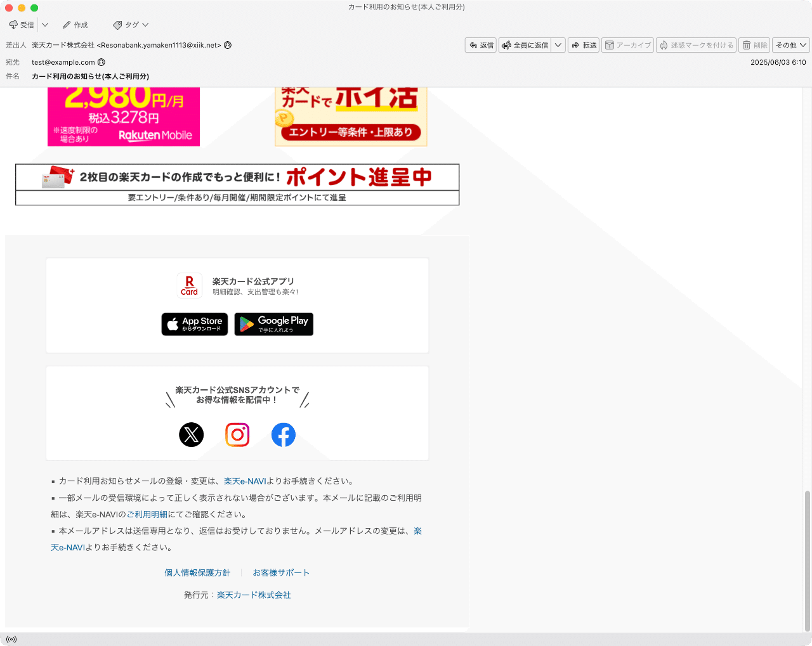Compose a new message via 作成
This screenshot has height=646, width=812.
pyautogui.click(x=75, y=25)
